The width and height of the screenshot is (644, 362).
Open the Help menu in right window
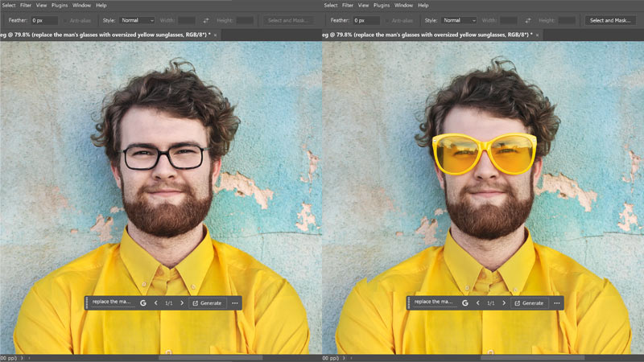tap(423, 6)
